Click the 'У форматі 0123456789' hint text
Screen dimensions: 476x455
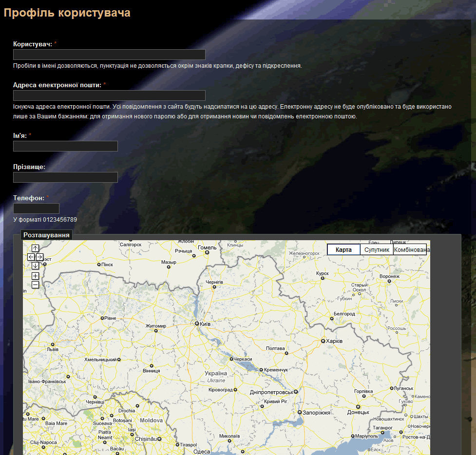[x=45, y=219]
